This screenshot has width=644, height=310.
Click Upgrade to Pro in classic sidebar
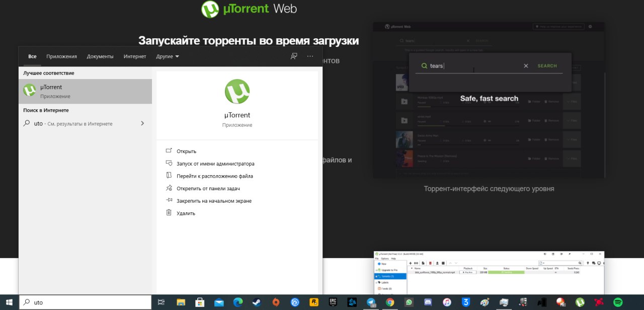pos(390,270)
